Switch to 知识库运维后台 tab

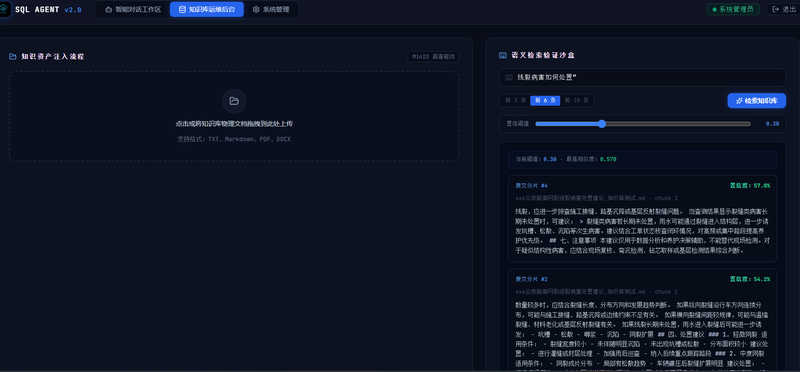[x=207, y=9]
